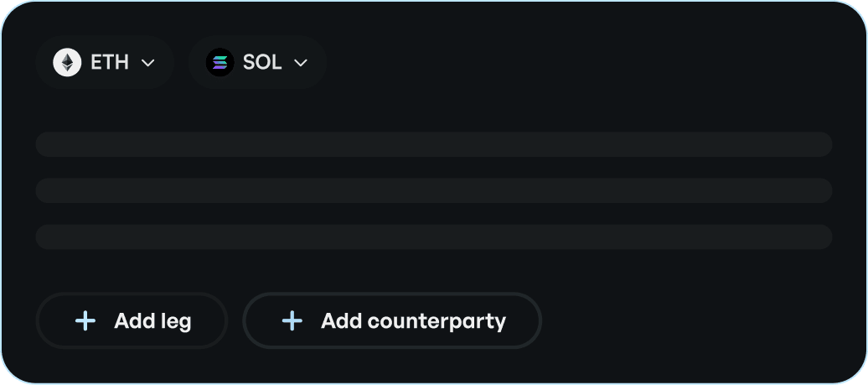The width and height of the screenshot is (868, 385).
Task: Select the middle placeholder row bar
Action: (434, 190)
